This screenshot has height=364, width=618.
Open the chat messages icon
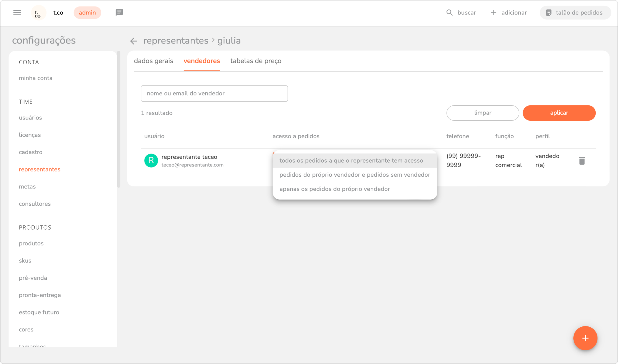pos(119,13)
